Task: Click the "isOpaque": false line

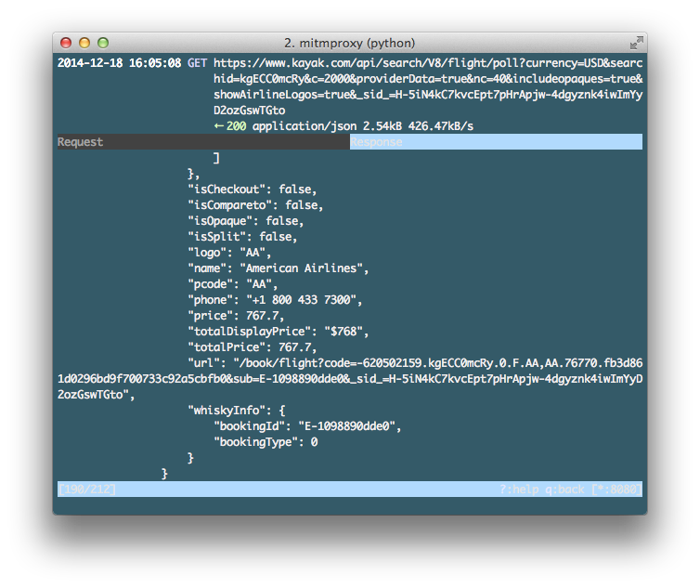Action: point(245,221)
